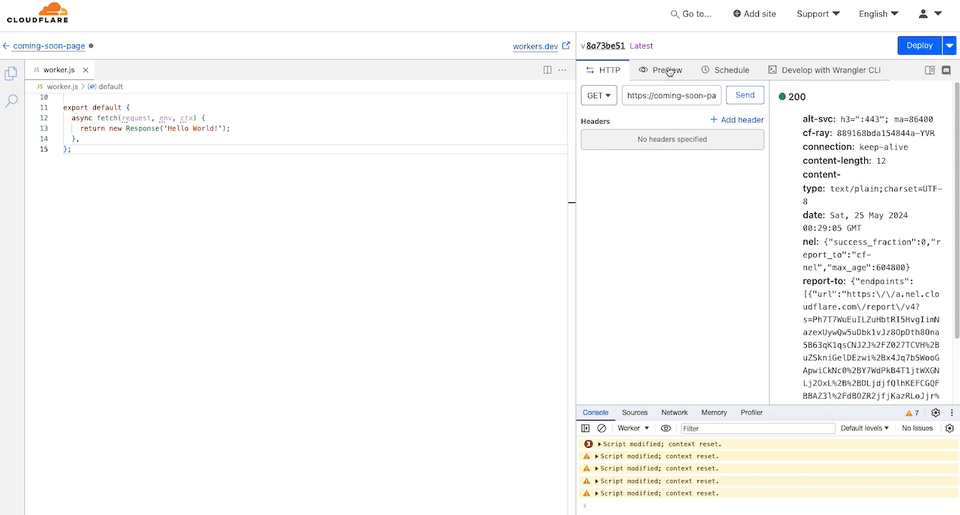Open the workers.dev link
This screenshot has width=960, height=515.
(x=535, y=46)
